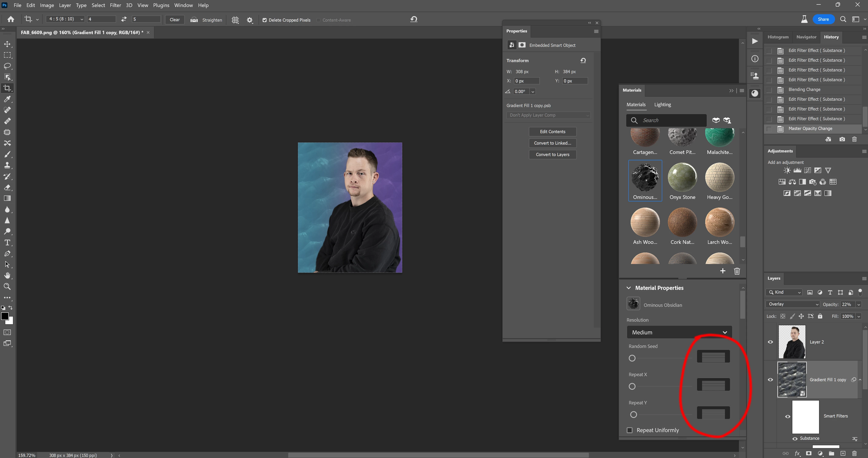Click the Hand tool
The image size is (868, 458).
click(x=7, y=275)
